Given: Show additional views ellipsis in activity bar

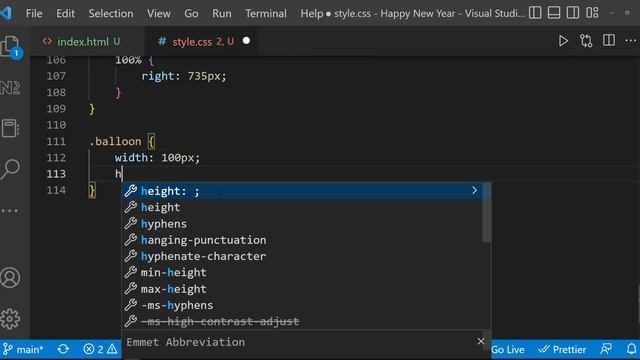Looking at the screenshot, I should [10, 211].
